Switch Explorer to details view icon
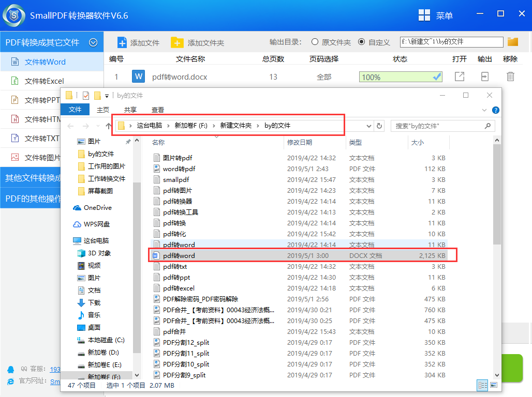The width and height of the screenshot is (532, 397). [482, 385]
